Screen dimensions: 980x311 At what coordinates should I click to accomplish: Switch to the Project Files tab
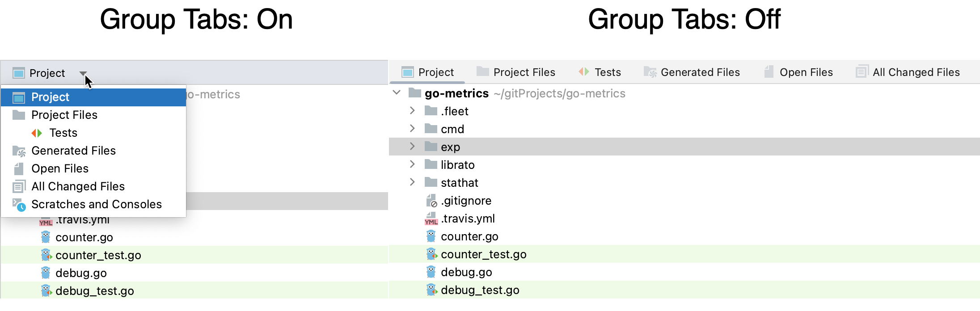(x=524, y=72)
